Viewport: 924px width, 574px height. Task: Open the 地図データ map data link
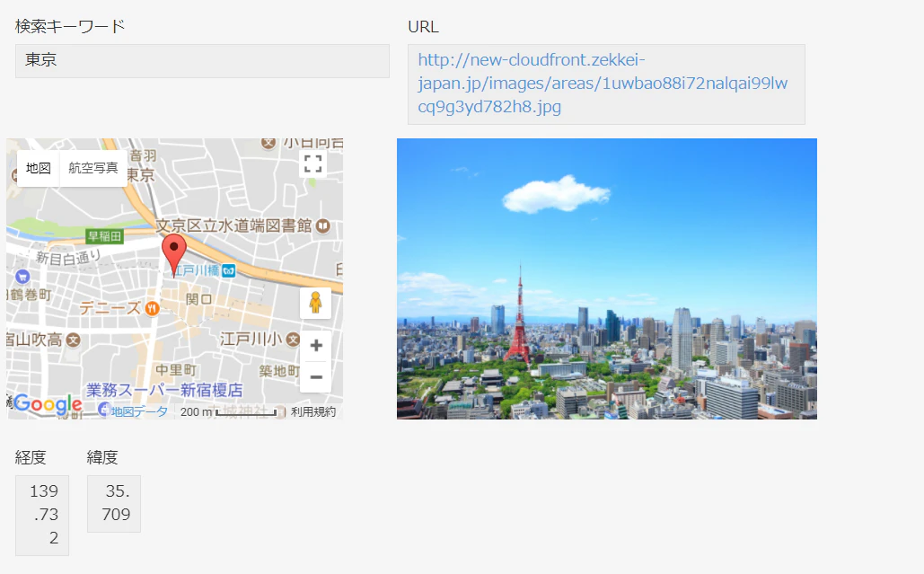coord(139,411)
